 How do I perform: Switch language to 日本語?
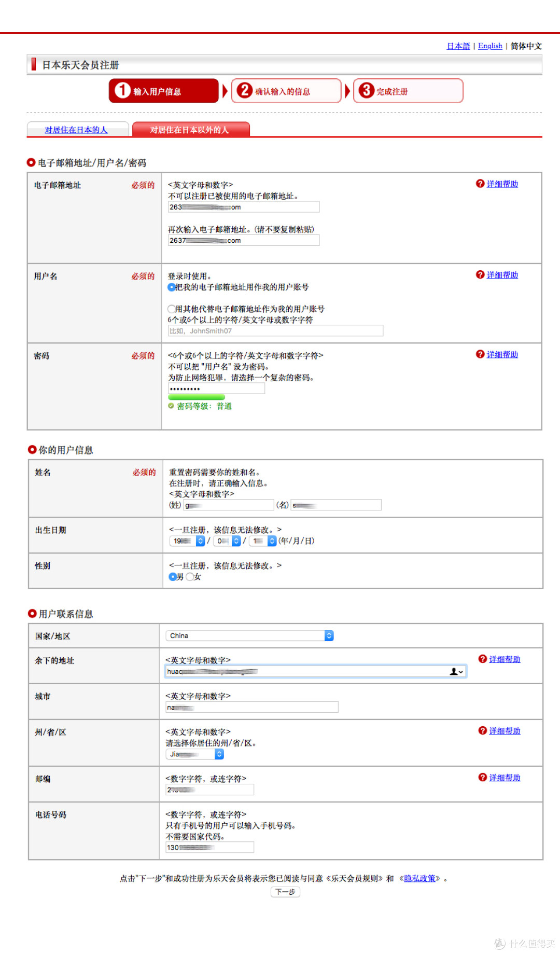(x=458, y=46)
